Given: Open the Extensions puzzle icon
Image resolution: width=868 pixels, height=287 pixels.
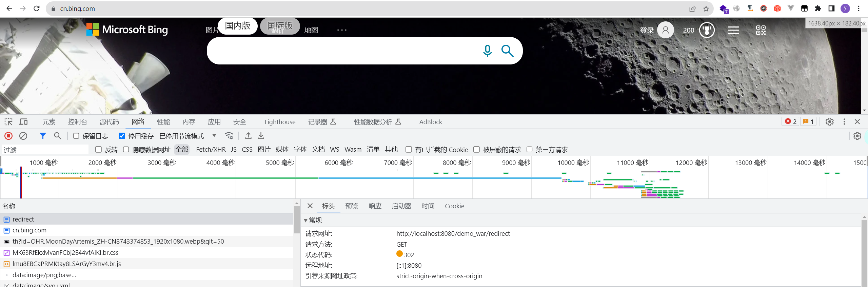Looking at the screenshot, I should click(x=818, y=8).
